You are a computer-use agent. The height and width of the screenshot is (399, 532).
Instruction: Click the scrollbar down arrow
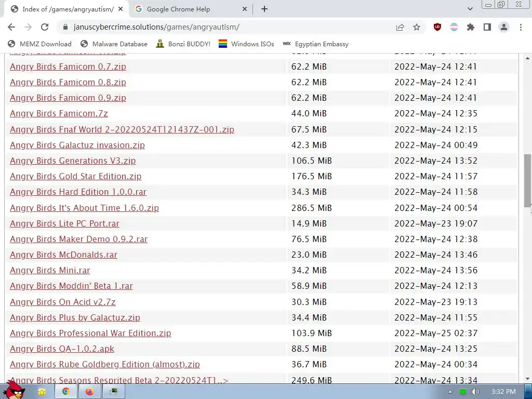(528, 379)
